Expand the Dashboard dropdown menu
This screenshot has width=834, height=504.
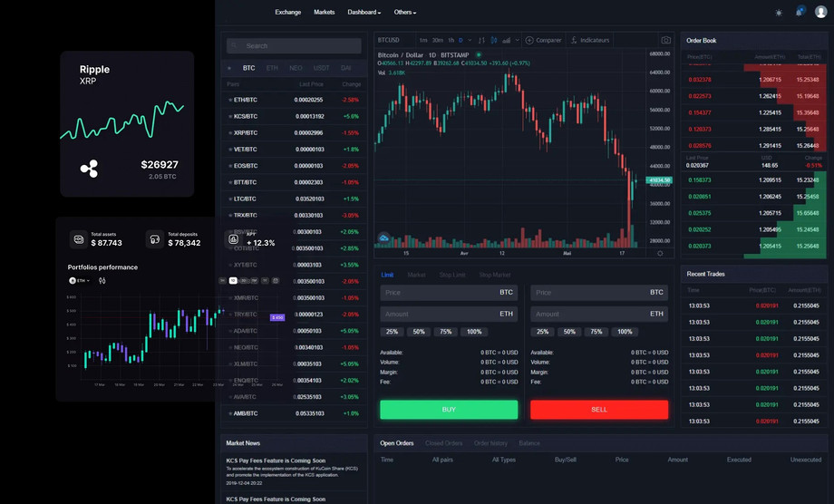point(364,13)
